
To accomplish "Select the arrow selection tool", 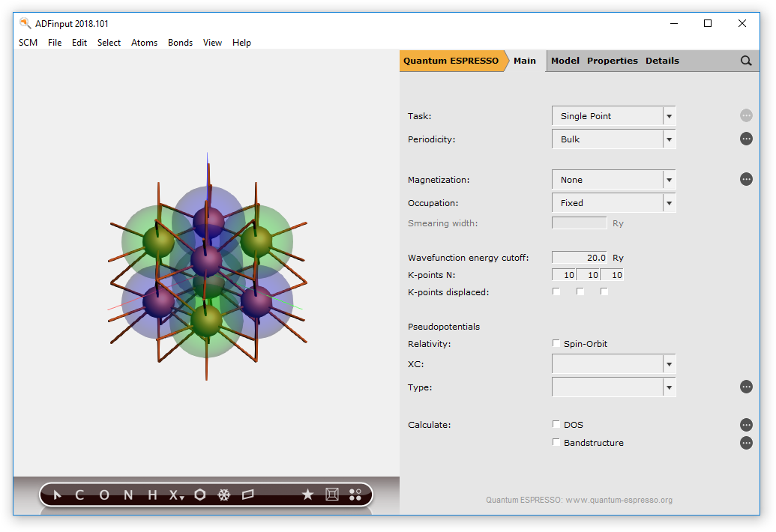I will pos(56,495).
